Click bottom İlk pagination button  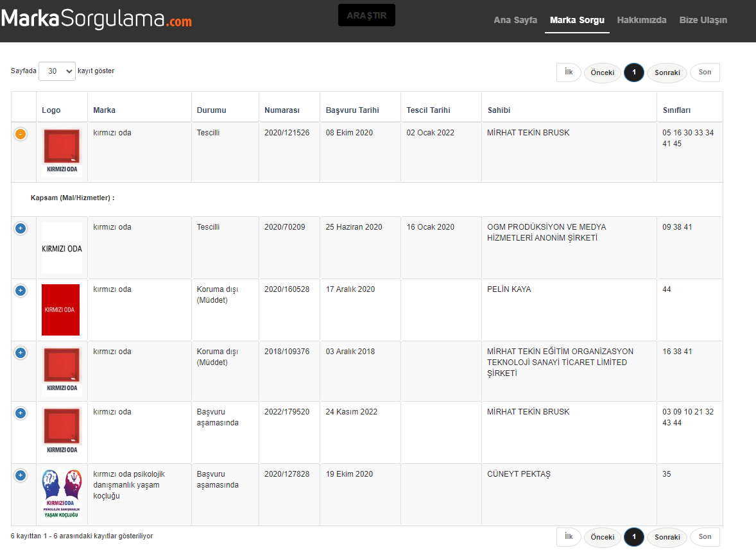569,536
